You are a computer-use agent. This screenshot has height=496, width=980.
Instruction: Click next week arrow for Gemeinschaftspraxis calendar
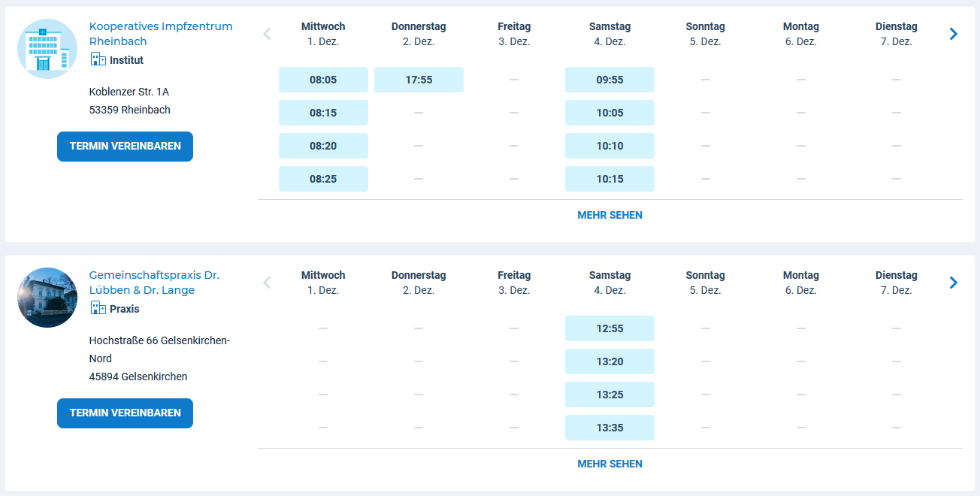(x=953, y=283)
